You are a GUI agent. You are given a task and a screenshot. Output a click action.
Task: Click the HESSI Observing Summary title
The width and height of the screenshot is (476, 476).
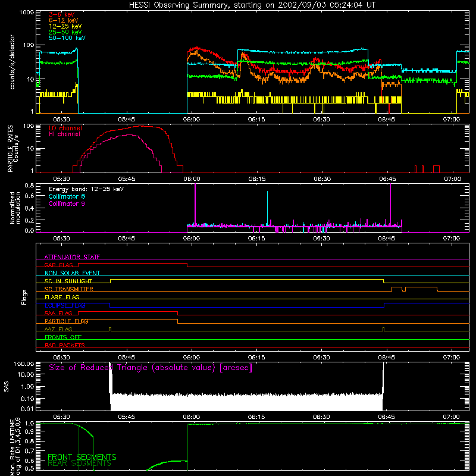tap(252, 5)
